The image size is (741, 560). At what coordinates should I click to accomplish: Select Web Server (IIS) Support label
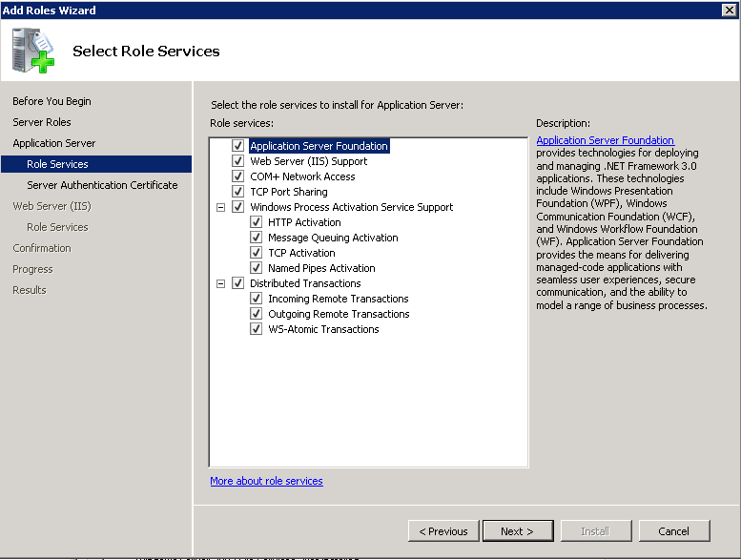[309, 161]
